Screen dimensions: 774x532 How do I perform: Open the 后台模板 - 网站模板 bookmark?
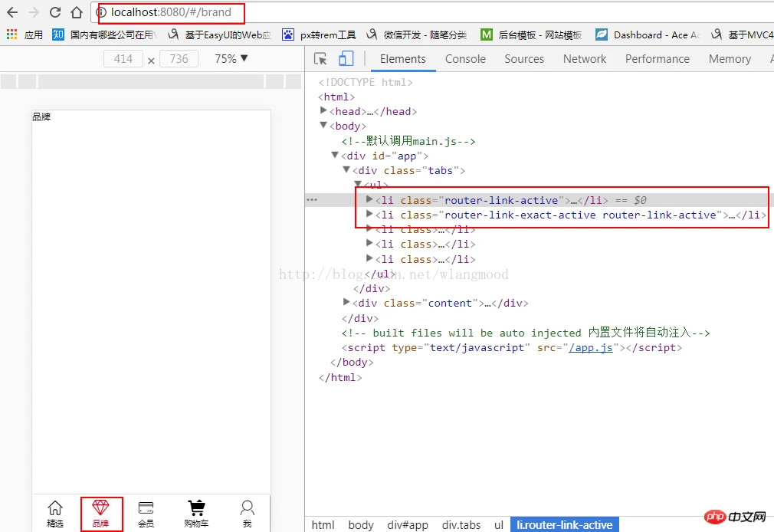[x=531, y=34]
